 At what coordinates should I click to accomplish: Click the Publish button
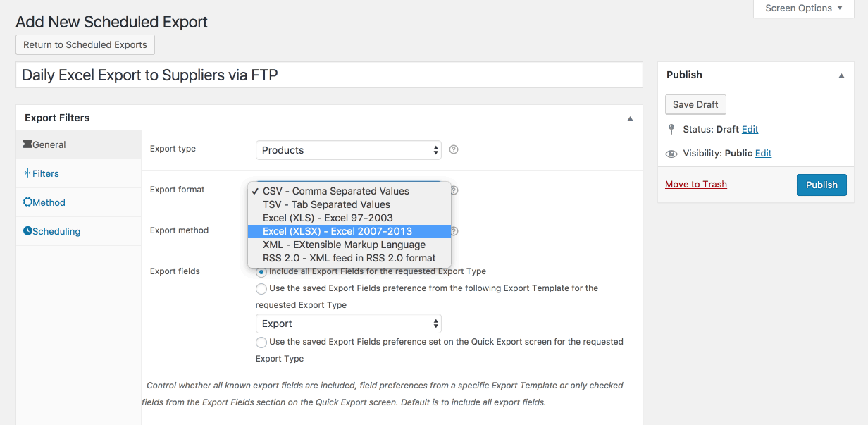(x=821, y=185)
